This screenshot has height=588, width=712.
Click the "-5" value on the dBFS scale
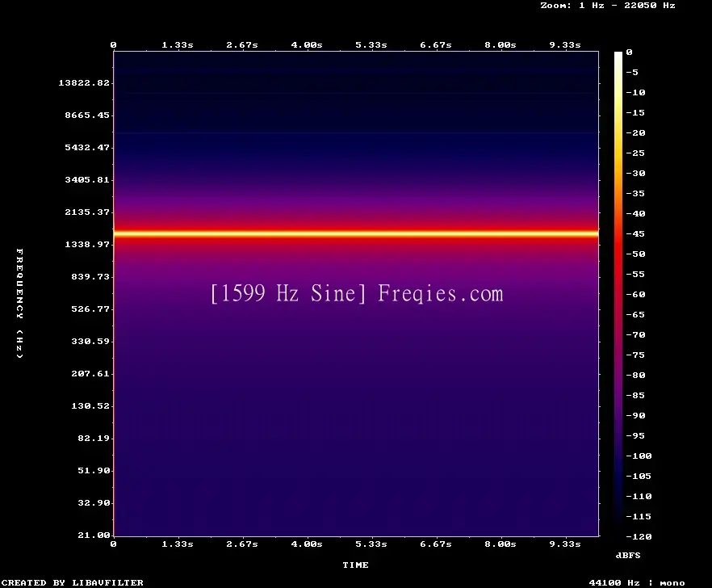[632, 72]
